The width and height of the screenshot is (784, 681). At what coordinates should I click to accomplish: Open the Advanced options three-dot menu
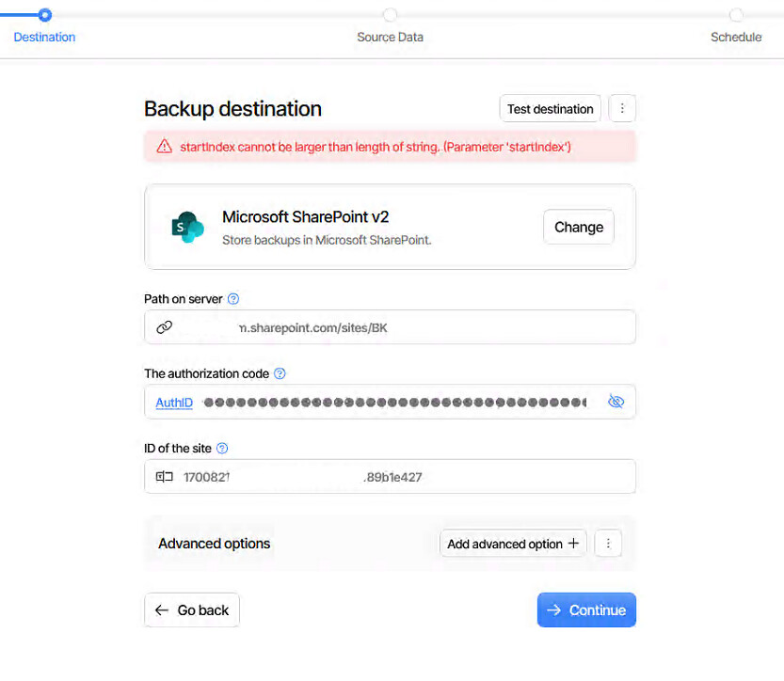(x=609, y=544)
